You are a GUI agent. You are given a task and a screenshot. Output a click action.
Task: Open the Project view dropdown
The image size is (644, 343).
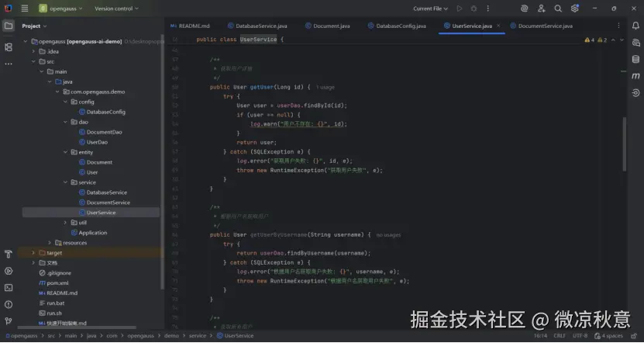tap(35, 26)
